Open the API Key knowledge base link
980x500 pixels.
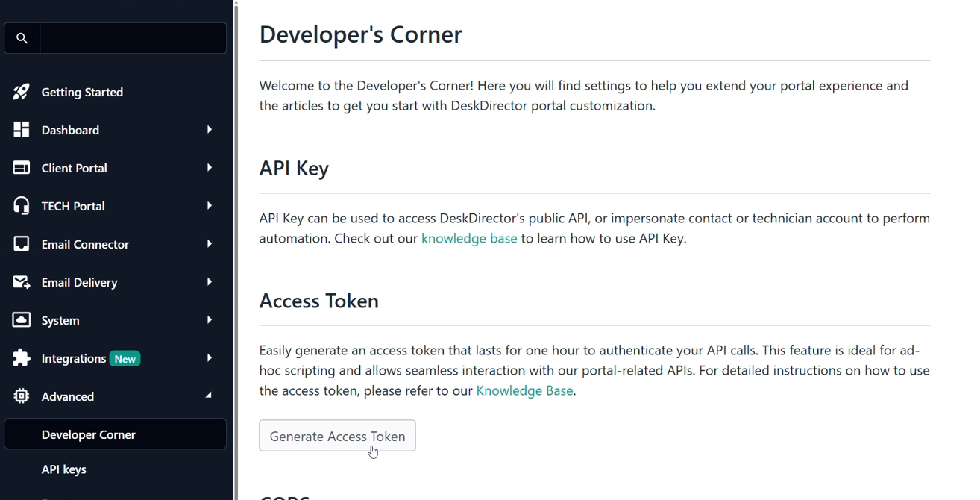point(469,239)
